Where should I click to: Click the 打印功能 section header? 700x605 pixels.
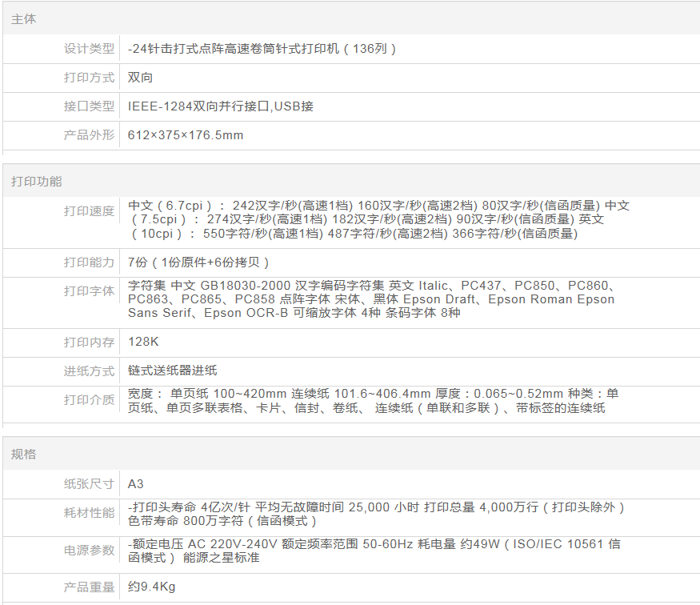point(36,182)
